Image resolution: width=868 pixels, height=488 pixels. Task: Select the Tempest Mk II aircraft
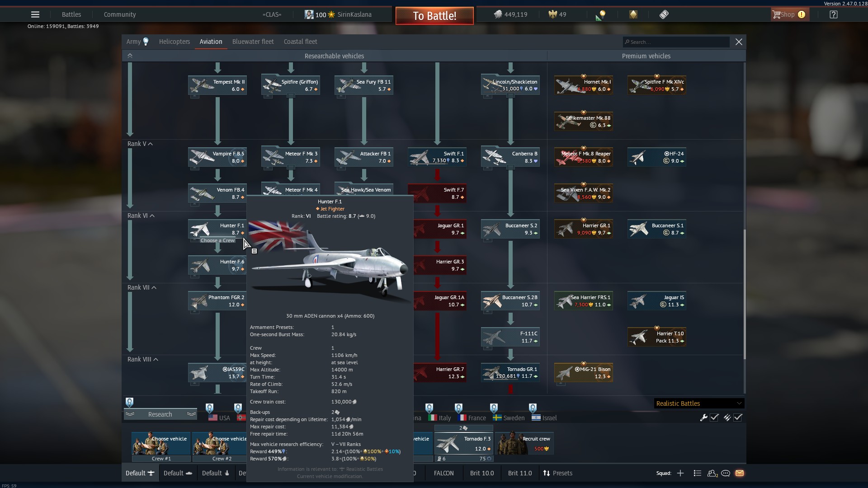[217, 85]
